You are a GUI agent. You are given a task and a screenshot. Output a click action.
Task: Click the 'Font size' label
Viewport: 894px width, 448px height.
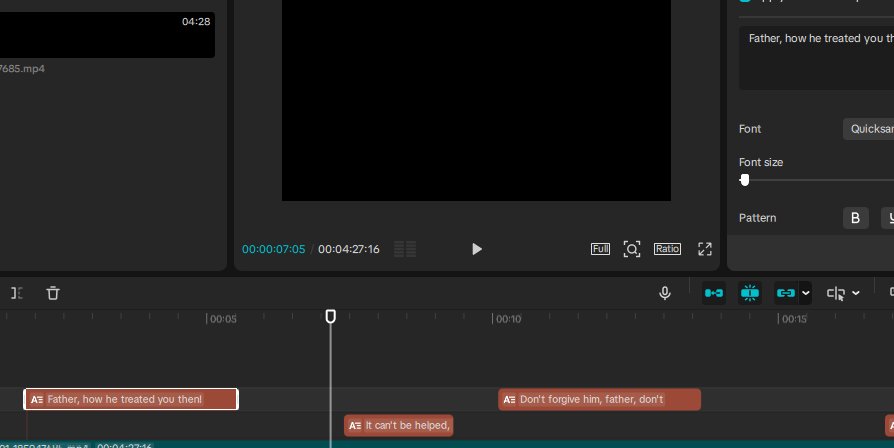pos(761,162)
